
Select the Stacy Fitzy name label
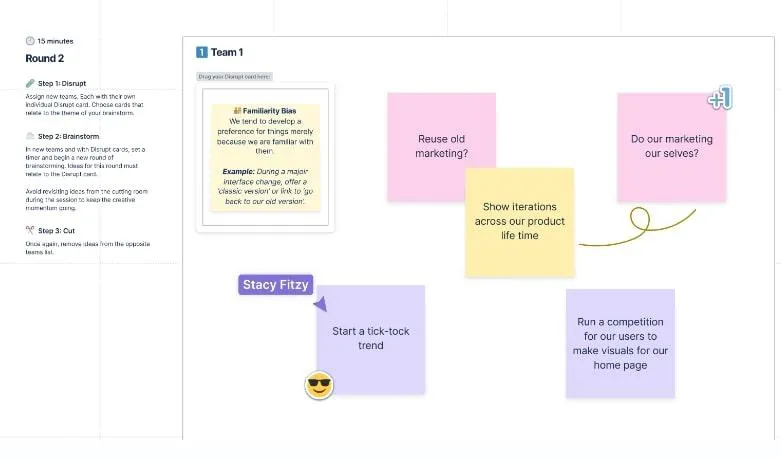(275, 285)
